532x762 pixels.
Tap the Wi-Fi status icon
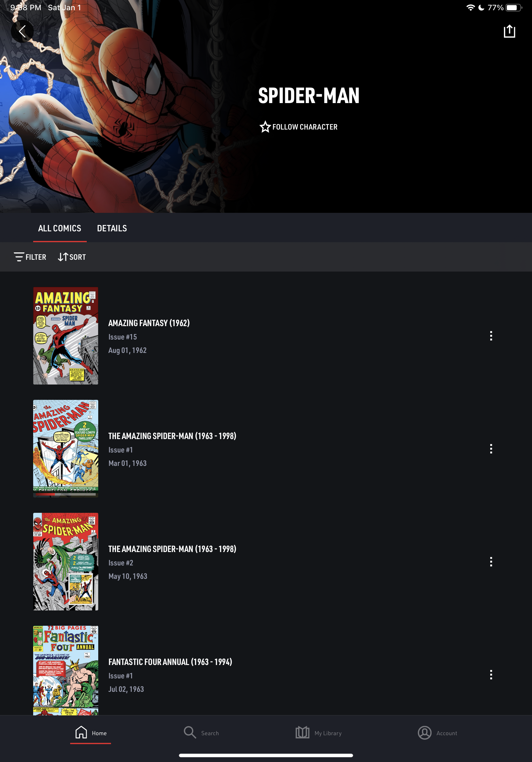pos(470,7)
